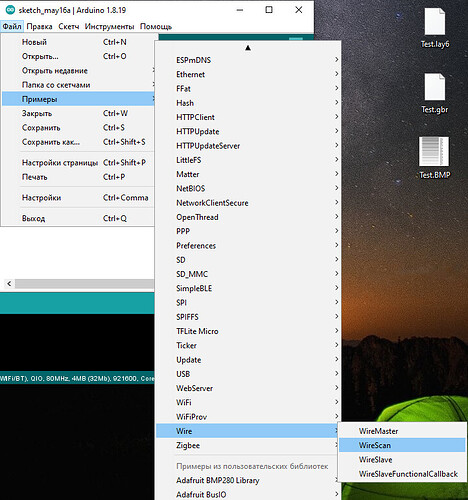This screenshot has height=500, width=468.
Task: Expand WebServer examples
Action: pos(248,388)
